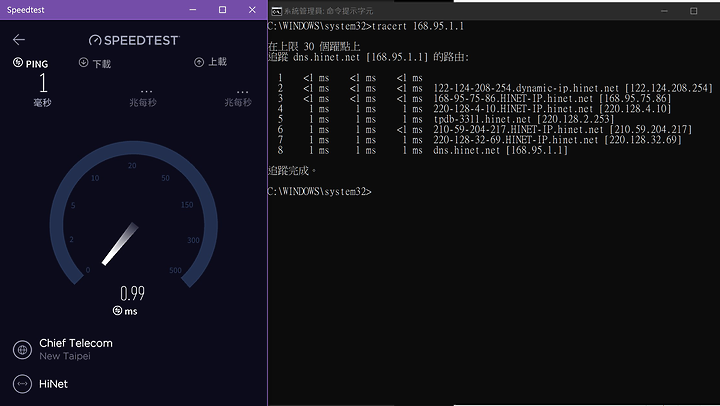
Task: Click the 追蹤 dns.hinet.net route header line
Action: coord(368,57)
